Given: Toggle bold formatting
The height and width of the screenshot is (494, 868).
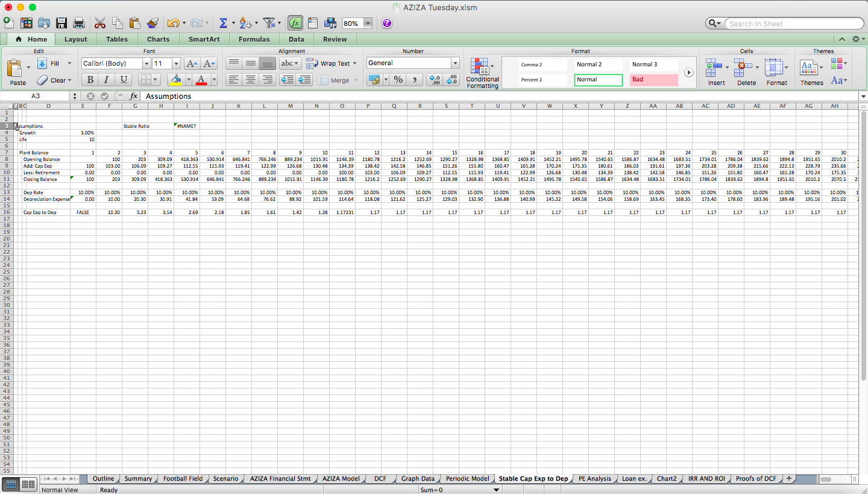Looking at the screenshot, I should [89, 79].
